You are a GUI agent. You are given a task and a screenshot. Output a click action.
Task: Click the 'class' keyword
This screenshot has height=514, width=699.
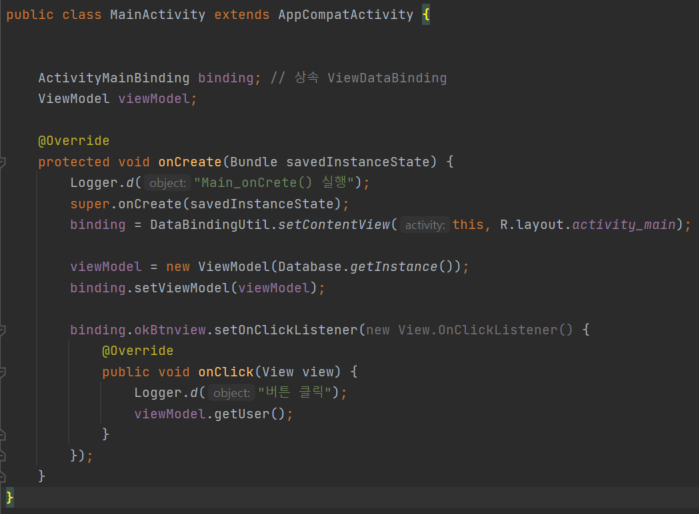(82, 15)
